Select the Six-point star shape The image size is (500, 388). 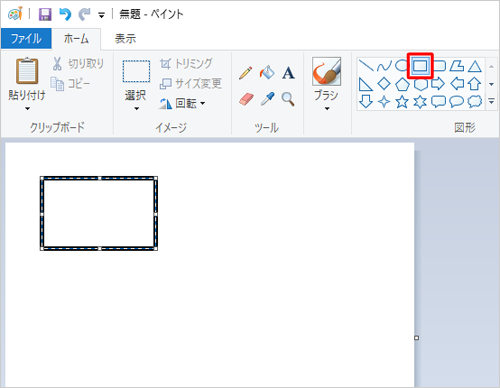click(x=420, y=102)
